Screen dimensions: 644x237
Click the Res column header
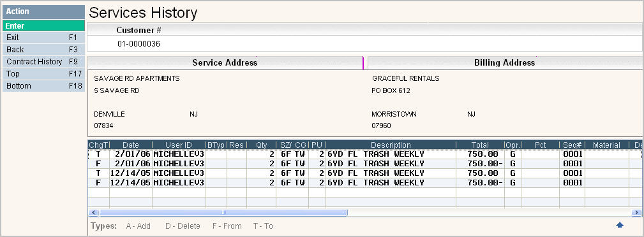point(237,145)
